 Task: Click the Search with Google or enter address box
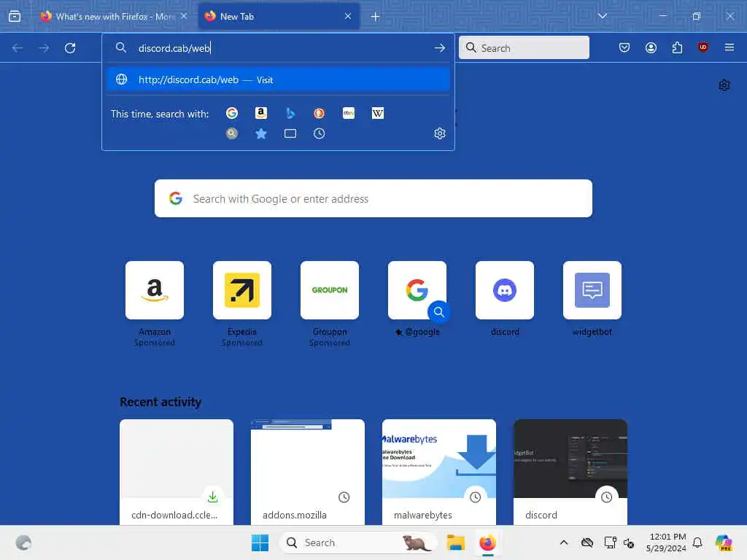(x=373, y=198)
